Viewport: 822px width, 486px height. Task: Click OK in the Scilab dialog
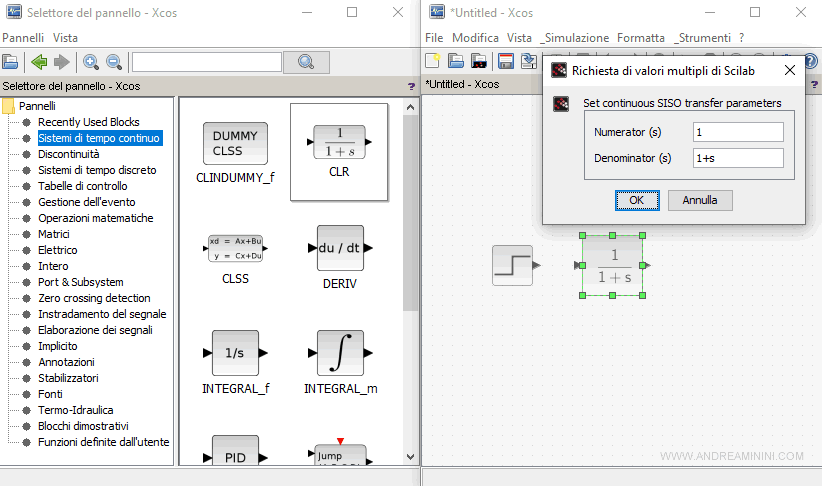click(637, 200)
